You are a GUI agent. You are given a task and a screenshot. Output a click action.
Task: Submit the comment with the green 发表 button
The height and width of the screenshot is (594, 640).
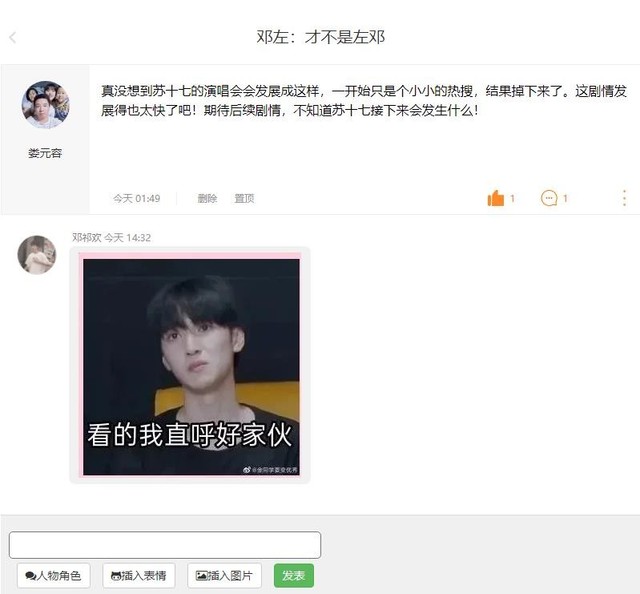293,576
